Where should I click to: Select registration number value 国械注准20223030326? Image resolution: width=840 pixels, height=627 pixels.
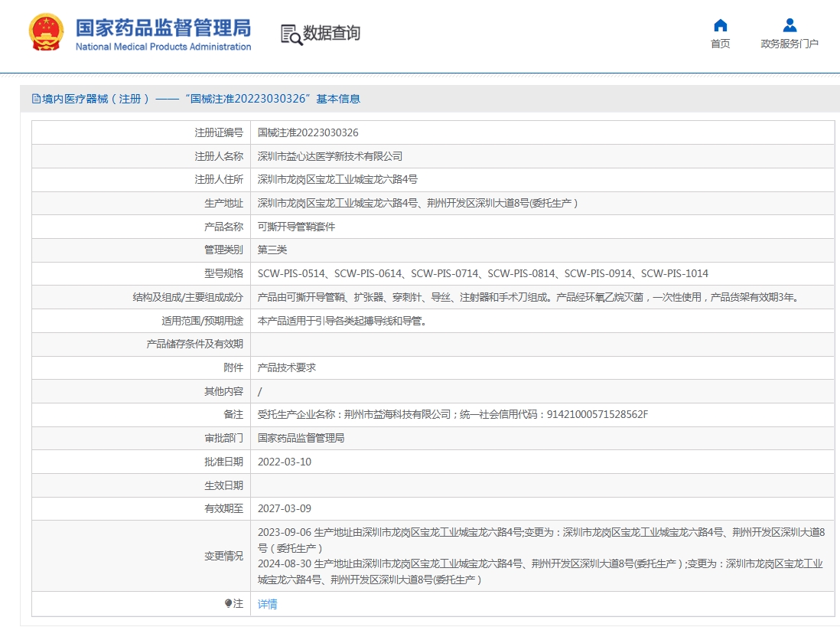[x=308, y=132]
